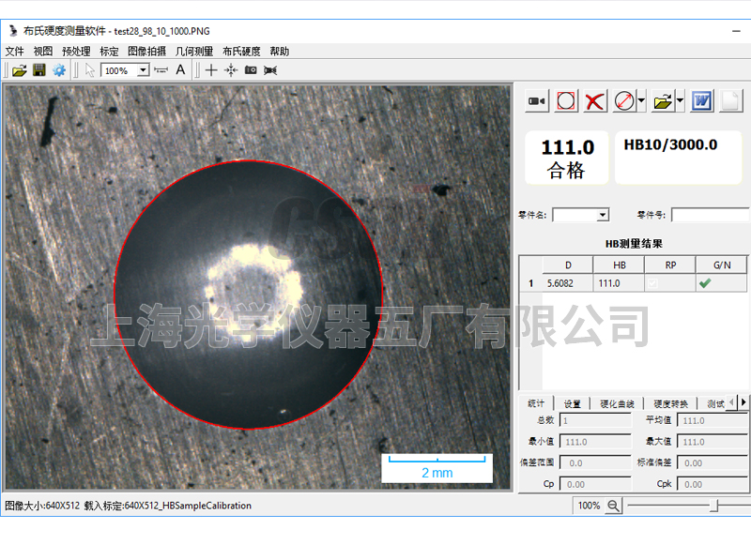Expand the diameter measure tool dropdown arrow
The image size is (751, 560).
(x=641, y=101)
